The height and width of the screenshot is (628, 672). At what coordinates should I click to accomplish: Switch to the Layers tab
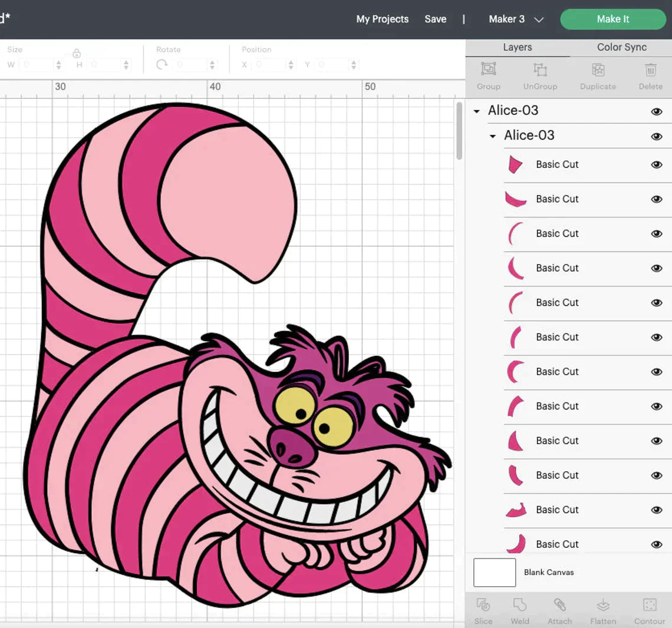tap(518, 47)
